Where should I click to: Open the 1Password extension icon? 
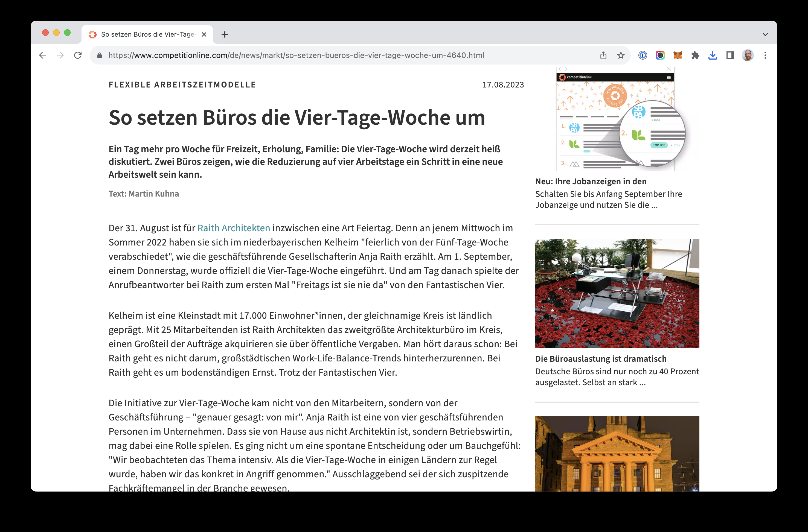[642, 55]
